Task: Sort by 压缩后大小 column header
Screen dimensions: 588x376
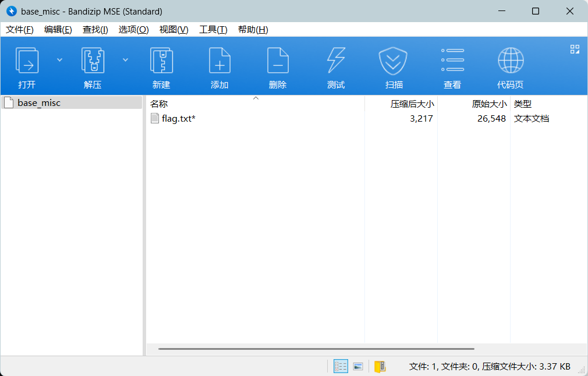Action: click(x=412, y=104)
